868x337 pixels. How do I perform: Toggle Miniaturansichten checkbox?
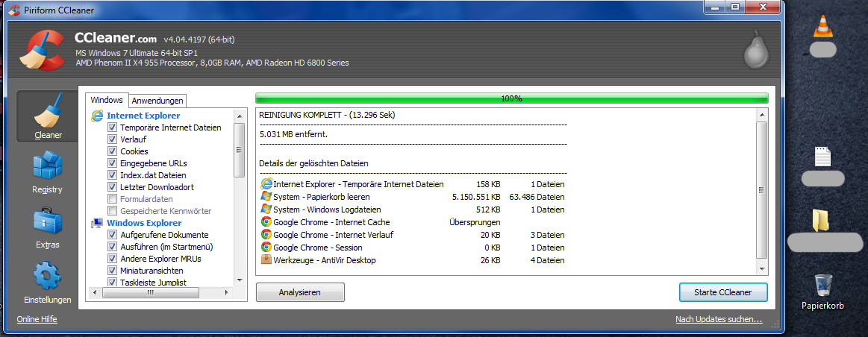click(x=113, y=271)
